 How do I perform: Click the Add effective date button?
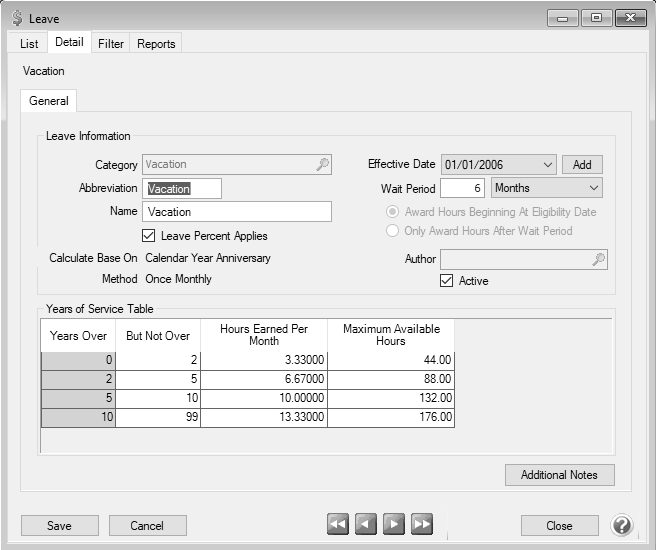[x=582, y=164]
